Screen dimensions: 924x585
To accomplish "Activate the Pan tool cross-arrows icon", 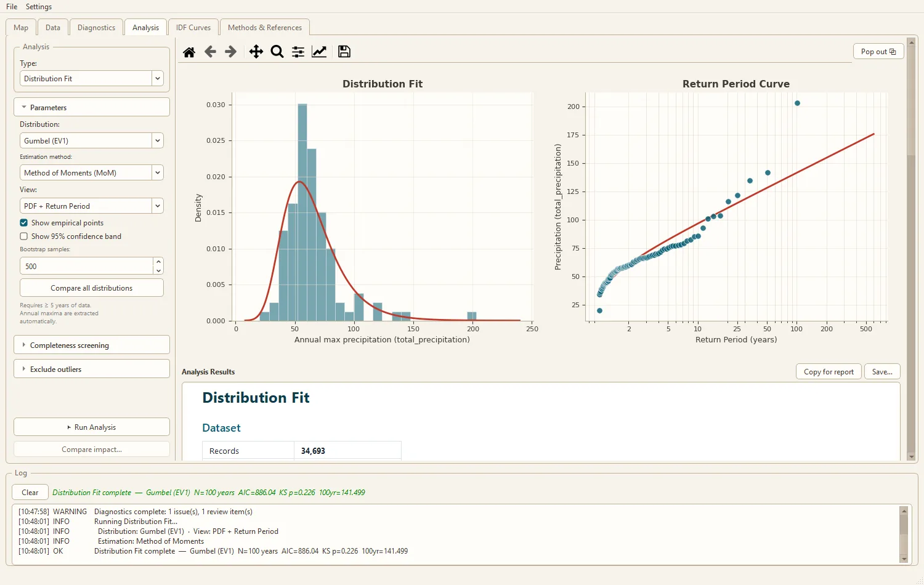I will [256, 52].
